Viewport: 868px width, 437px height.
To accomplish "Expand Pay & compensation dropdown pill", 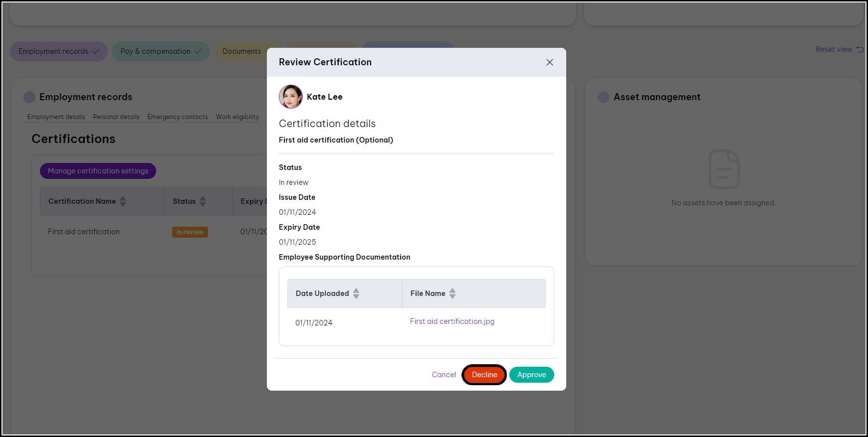I will coord(161,51).
